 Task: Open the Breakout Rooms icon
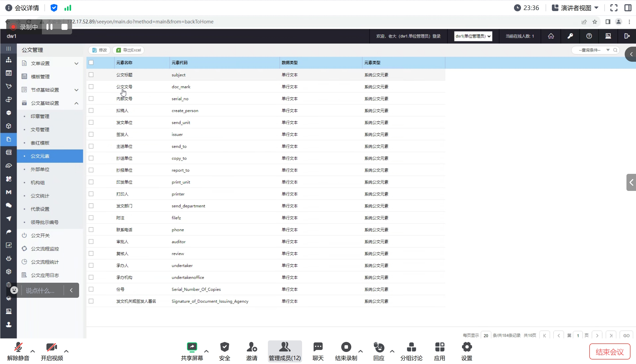point(411,347)
